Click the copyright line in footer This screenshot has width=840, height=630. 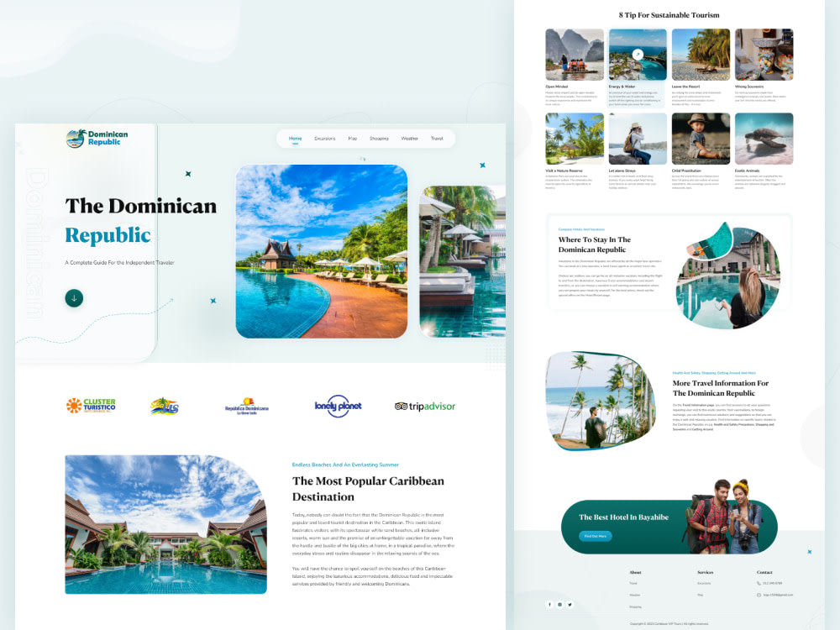click(669, 623)
